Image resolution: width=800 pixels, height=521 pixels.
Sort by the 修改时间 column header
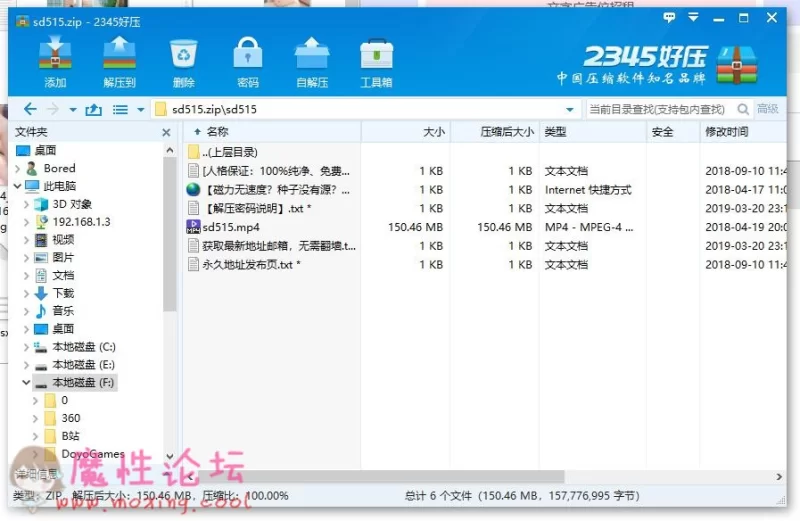(743, 132)
